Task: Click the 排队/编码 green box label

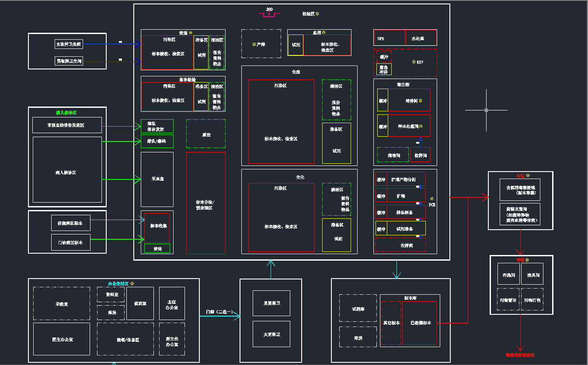Action: tap(157, 141)
